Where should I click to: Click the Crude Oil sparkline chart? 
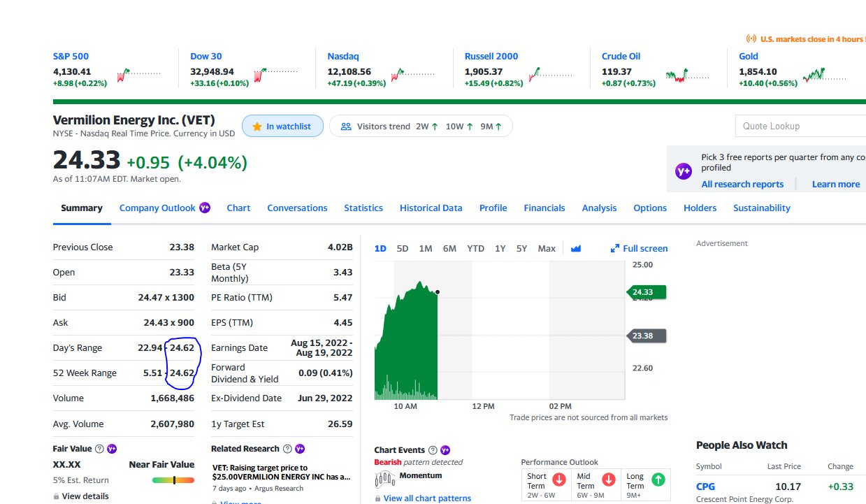(x=687, y=75)
